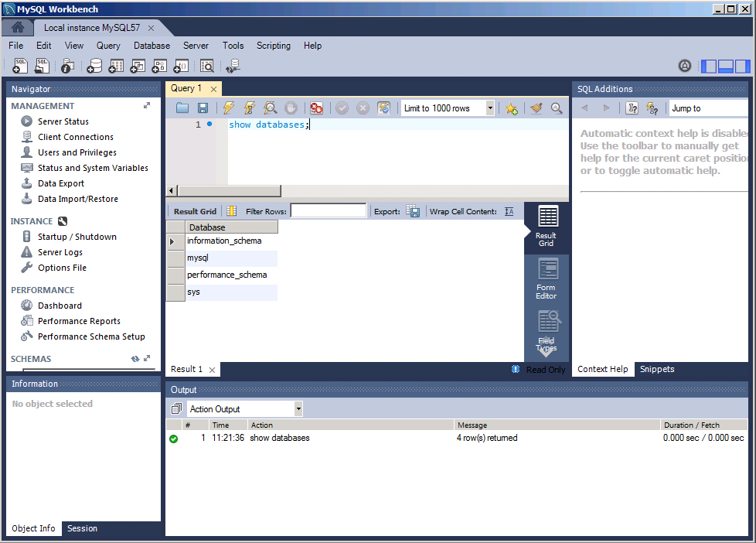Create a new schema toolbar icon
The height and width of the screenshot is (543, 756).
click(x=94, y=66)
